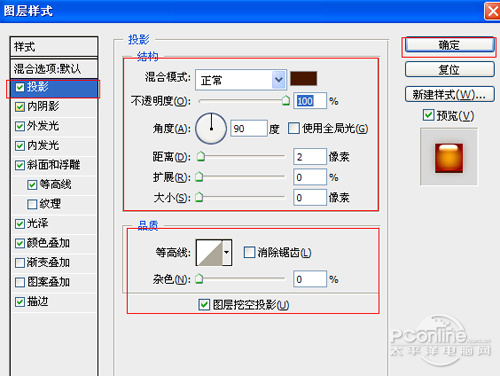500x376 pixels.
Task: Toggle 图层挖空投影 knockout checkbox
Action: [x=204, y=304]
